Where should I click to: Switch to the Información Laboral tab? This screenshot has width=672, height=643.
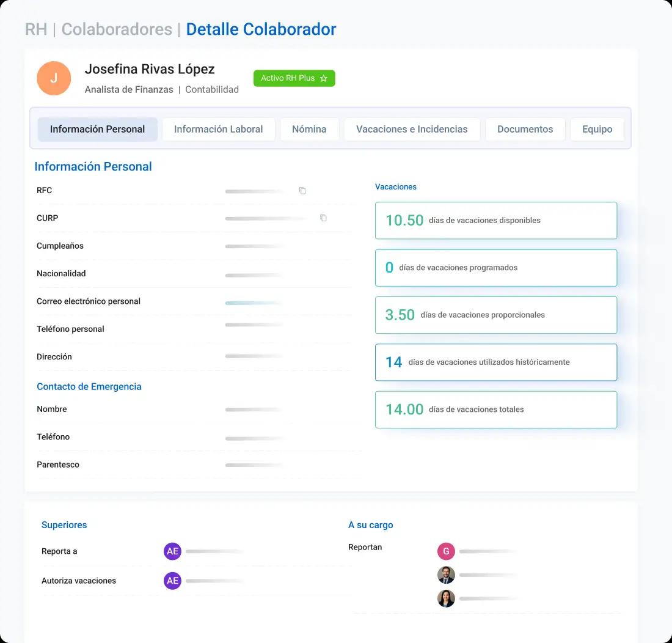pos(218,129)
